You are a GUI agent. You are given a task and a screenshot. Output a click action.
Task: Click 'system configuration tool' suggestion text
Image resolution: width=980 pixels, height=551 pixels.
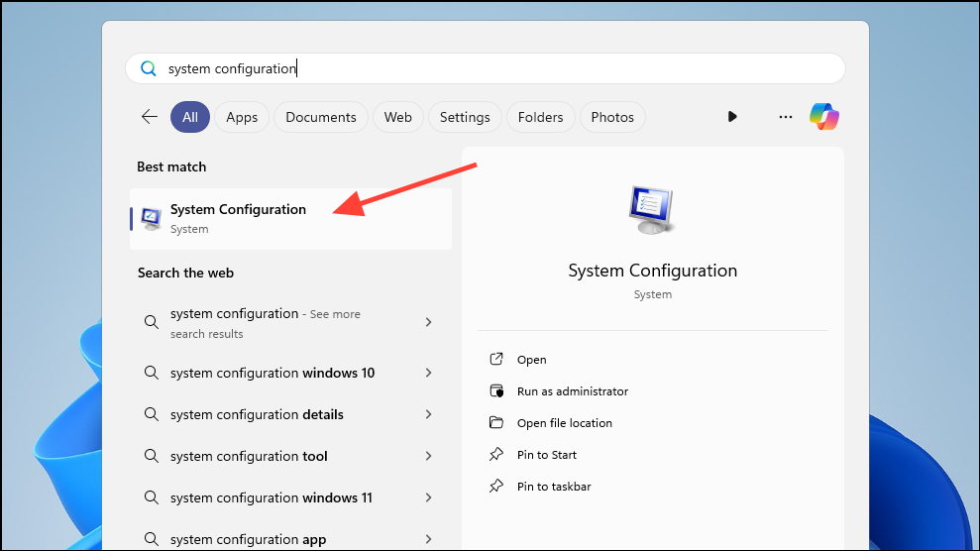[x=249, y=456]
